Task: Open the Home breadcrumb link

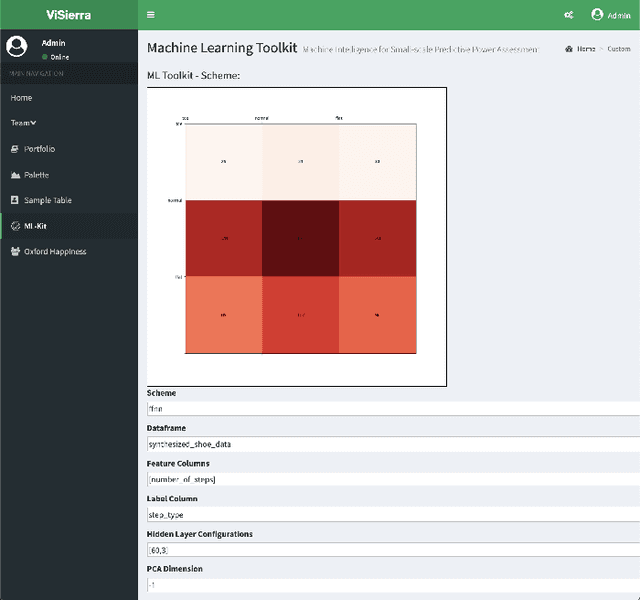Action: click(585, 48)
